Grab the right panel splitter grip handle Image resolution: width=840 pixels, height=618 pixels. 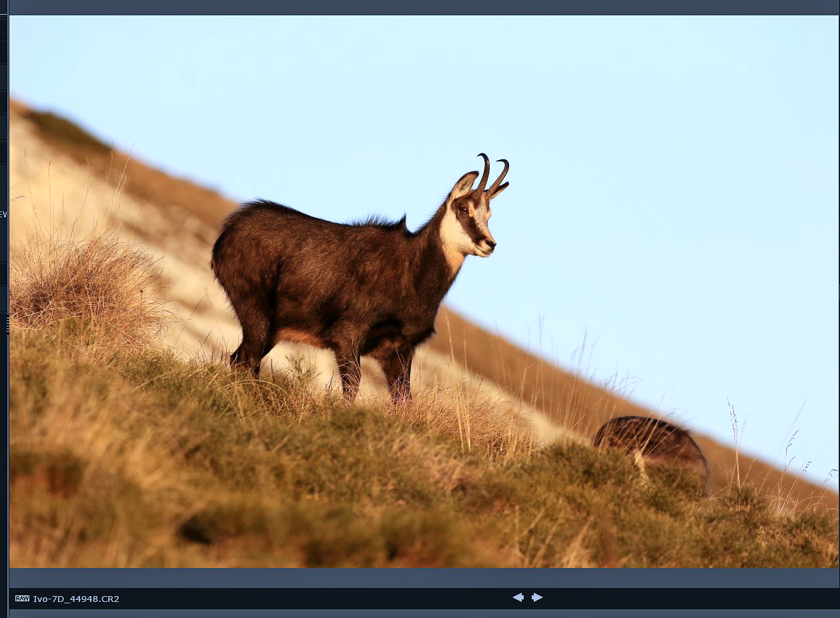(838, 291)
